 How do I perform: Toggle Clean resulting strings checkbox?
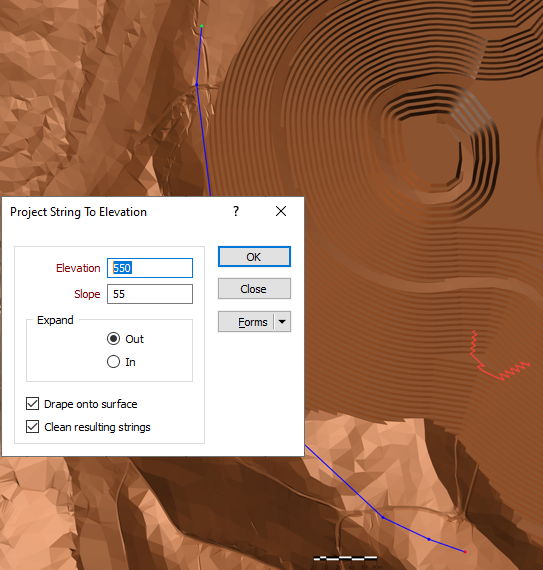pos(32,426)
